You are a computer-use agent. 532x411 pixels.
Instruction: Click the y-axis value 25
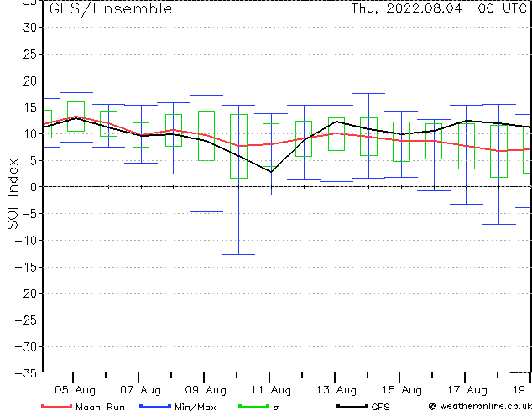[30, 55]
